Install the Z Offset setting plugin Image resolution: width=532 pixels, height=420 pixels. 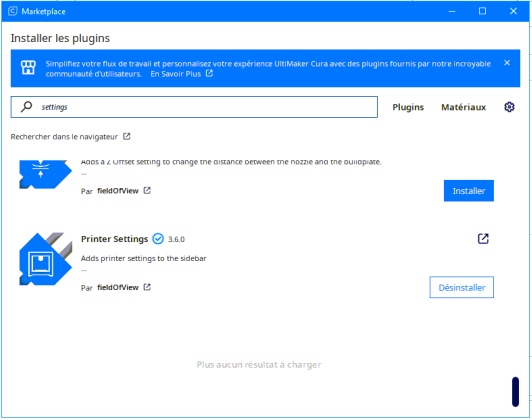pos(469,191)
